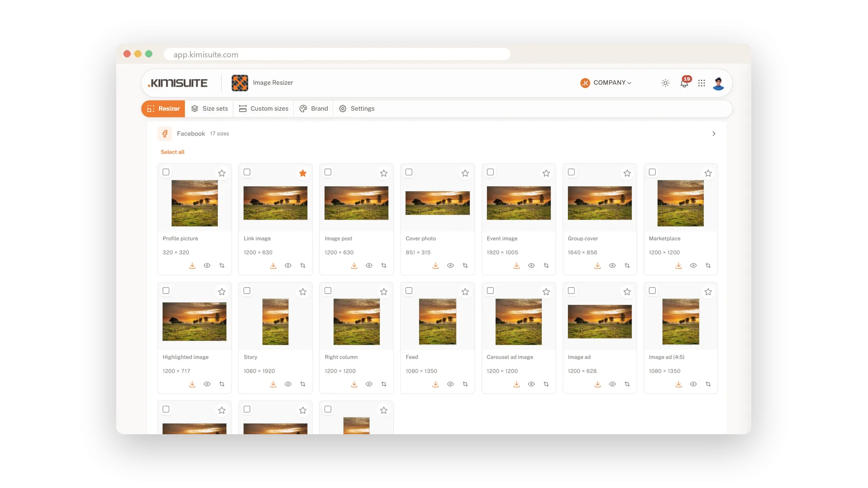Unfavorite the Link image star
Viewport: 868px width, 488px height.
click(303, 173)
